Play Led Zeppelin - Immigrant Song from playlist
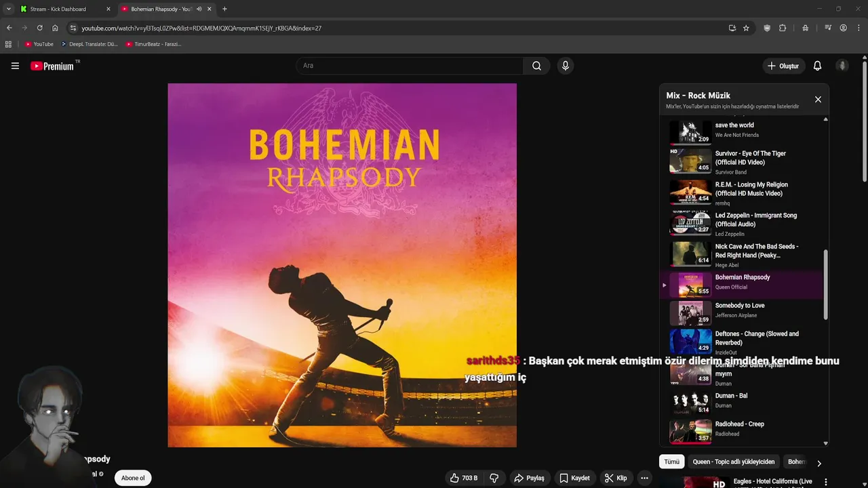Image resolution: width=868 pixels, height=488 pixels. (x=743, y=224)
